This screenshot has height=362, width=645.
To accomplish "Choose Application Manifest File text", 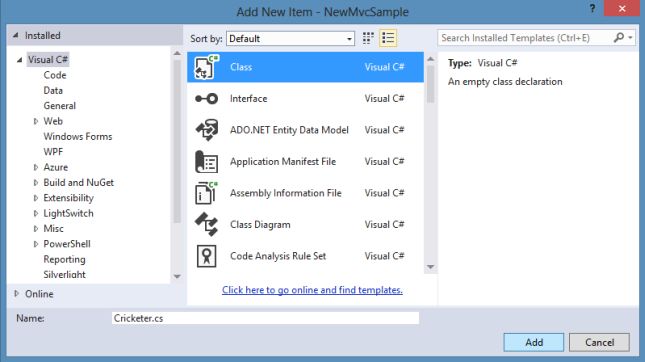I will (283, 162).
